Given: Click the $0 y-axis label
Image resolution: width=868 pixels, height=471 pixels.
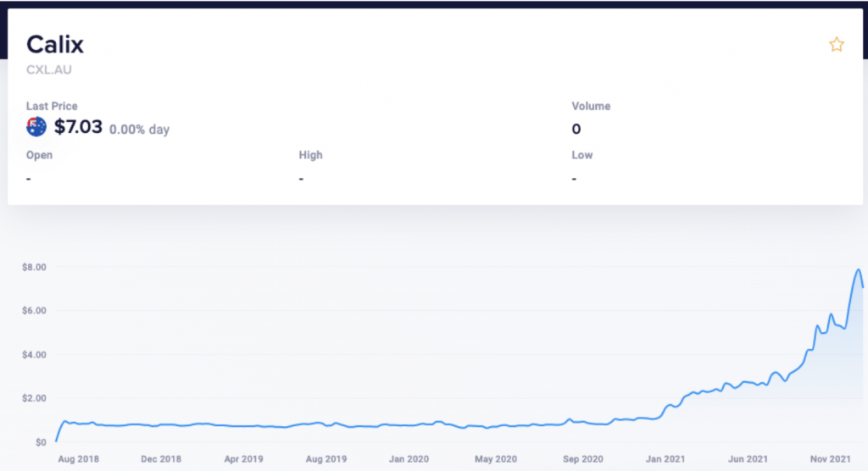Looking at the screenshot, I should [x=41, y=442].
